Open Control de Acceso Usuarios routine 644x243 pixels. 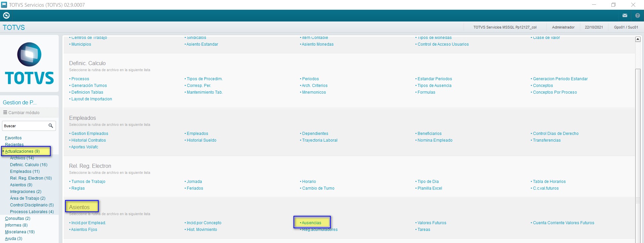[443, 44]
